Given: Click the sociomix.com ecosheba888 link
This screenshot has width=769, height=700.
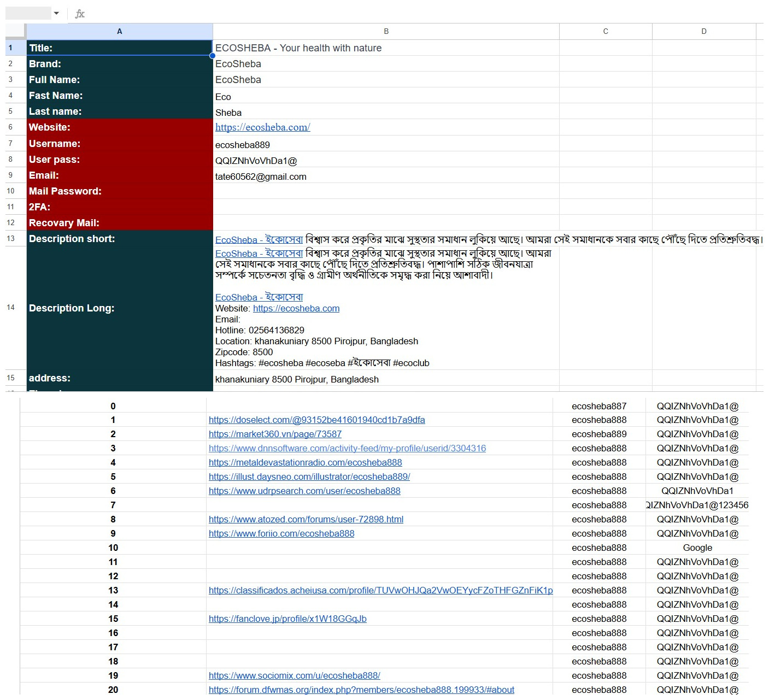Looking at the screenshot, I should [294, 675].
